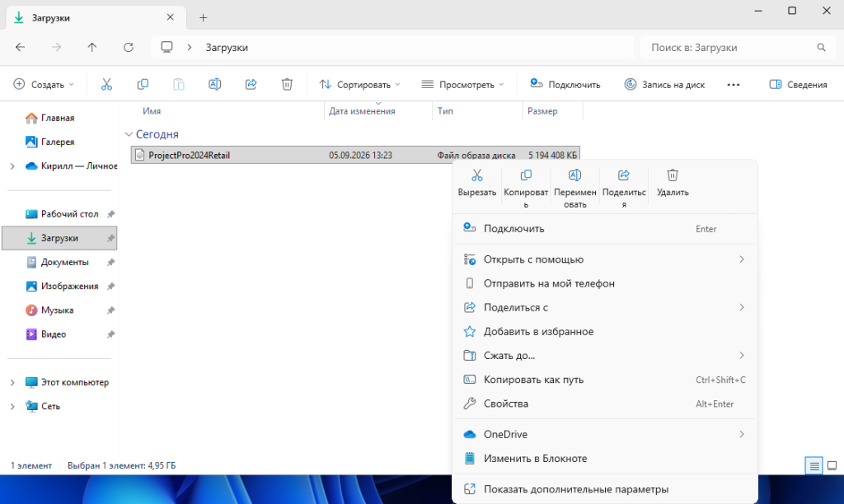Screen dimensions: 844x504
Task: Click the search magnifier icon
Action: [821, 47]
